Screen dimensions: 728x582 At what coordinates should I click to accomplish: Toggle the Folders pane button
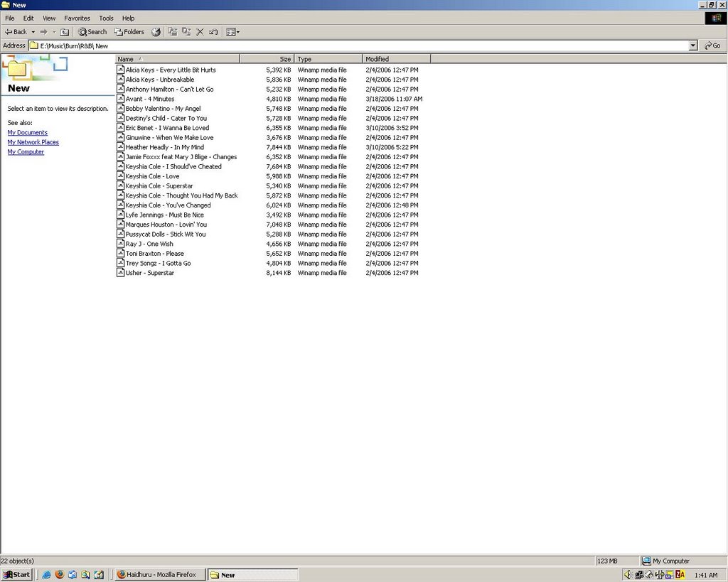pos(129,32)
